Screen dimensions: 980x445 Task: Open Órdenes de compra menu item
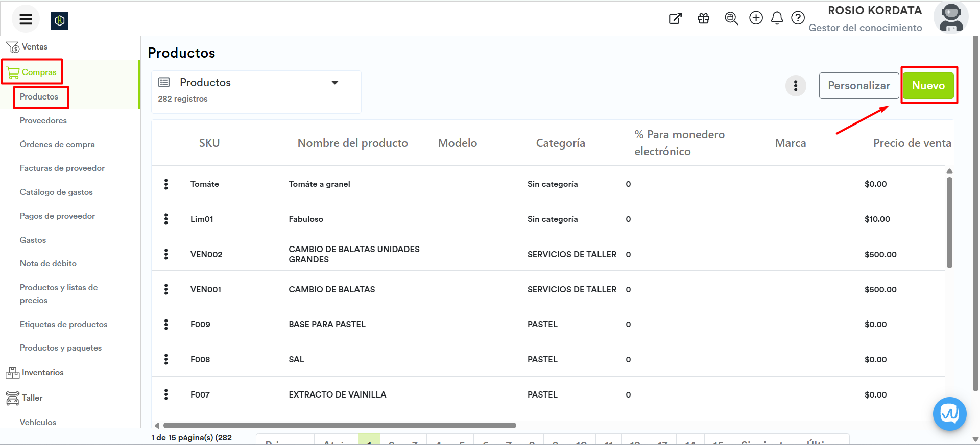click(57, 145)
